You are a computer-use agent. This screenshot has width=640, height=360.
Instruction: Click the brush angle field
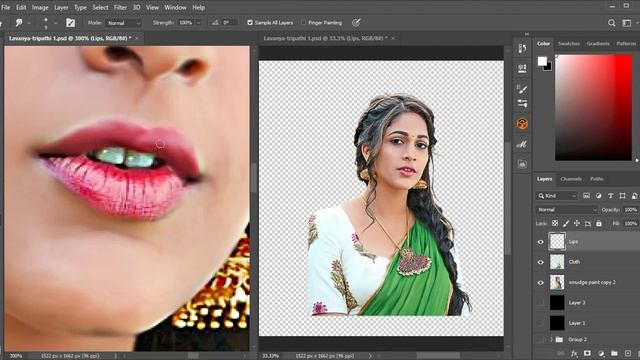click(x=229, y=23)
